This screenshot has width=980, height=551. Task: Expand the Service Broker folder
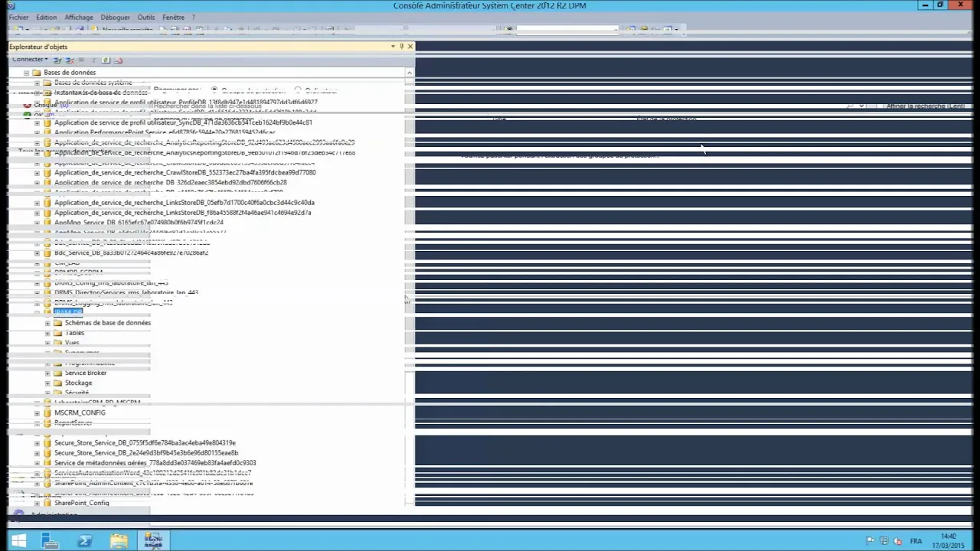tap(47, 373)
